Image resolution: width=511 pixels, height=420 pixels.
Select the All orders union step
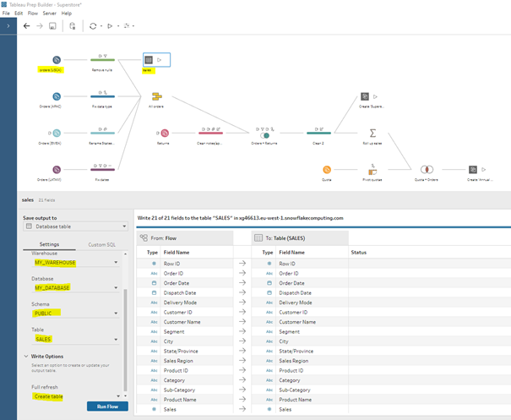[x=157, y=96]
